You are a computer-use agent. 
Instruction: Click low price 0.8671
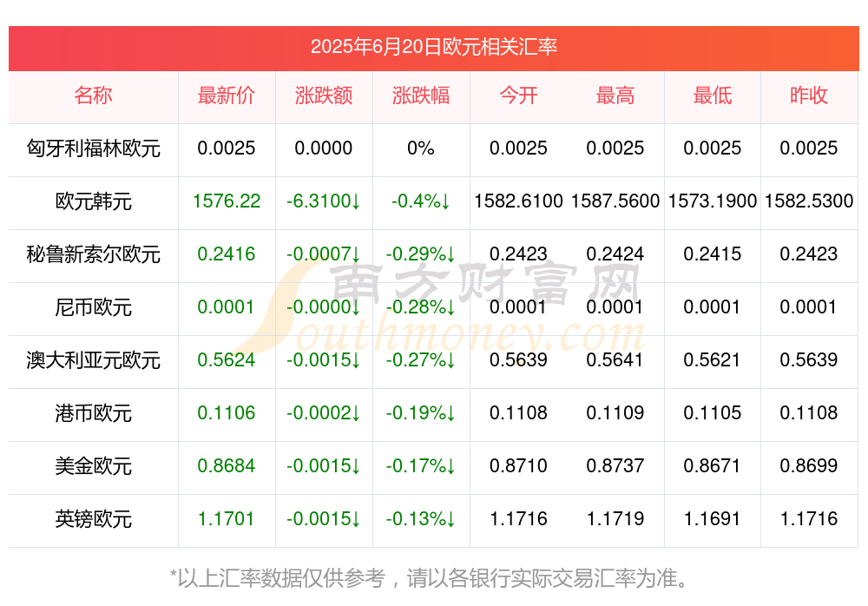[713, 466]
